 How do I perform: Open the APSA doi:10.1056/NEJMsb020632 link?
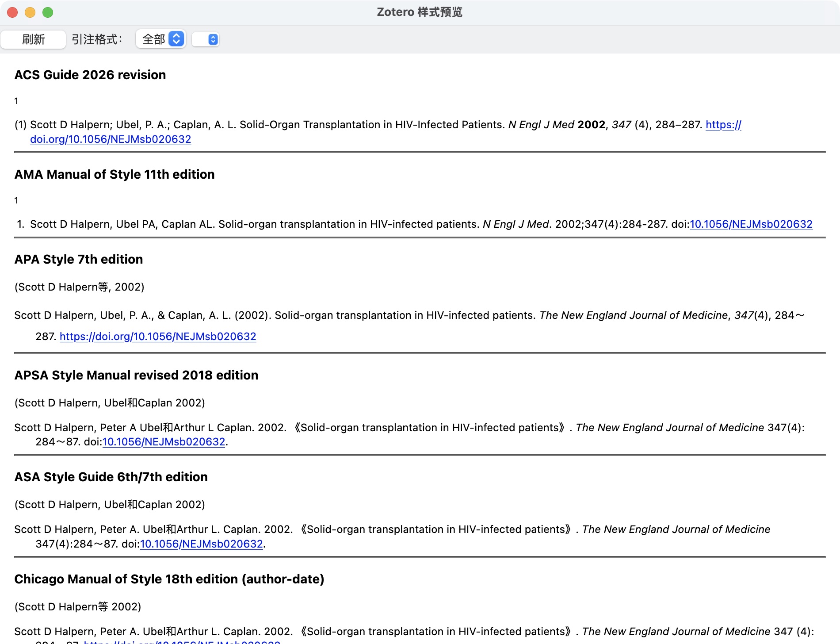click(x=164, y=442)
